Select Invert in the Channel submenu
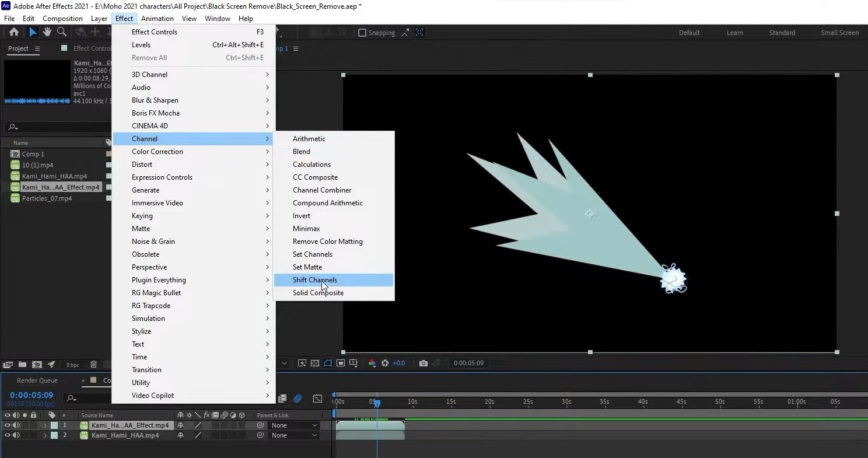868x458 pixels. tap(334, 216)
